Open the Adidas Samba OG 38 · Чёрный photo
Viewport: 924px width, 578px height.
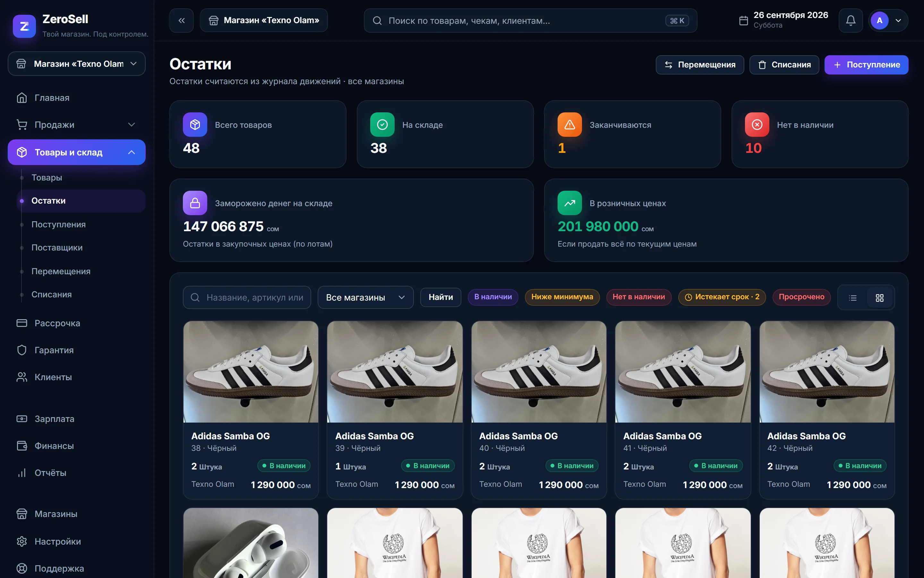[251, 372]
